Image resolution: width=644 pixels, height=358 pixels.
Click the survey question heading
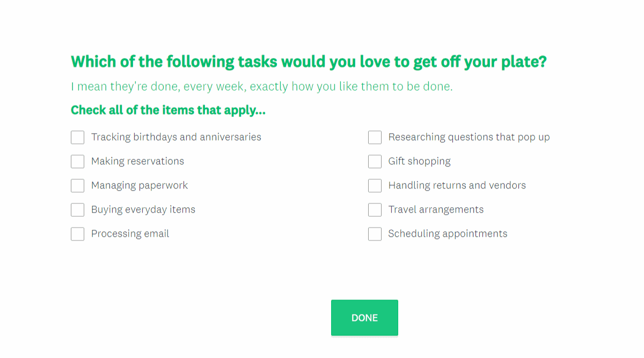(309, 62)
